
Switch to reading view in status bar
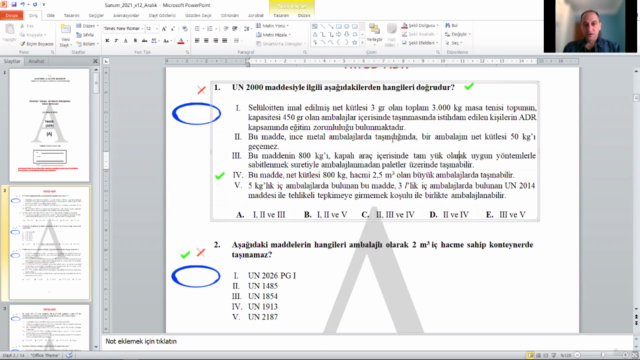546,356
